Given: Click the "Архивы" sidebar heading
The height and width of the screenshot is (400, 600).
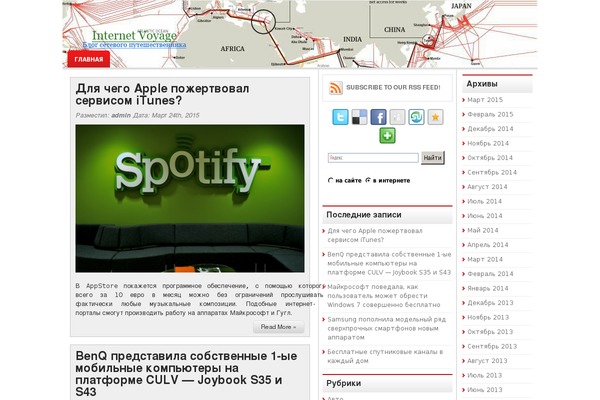Looking at the screenshot, I should click(x=482, y=84).
